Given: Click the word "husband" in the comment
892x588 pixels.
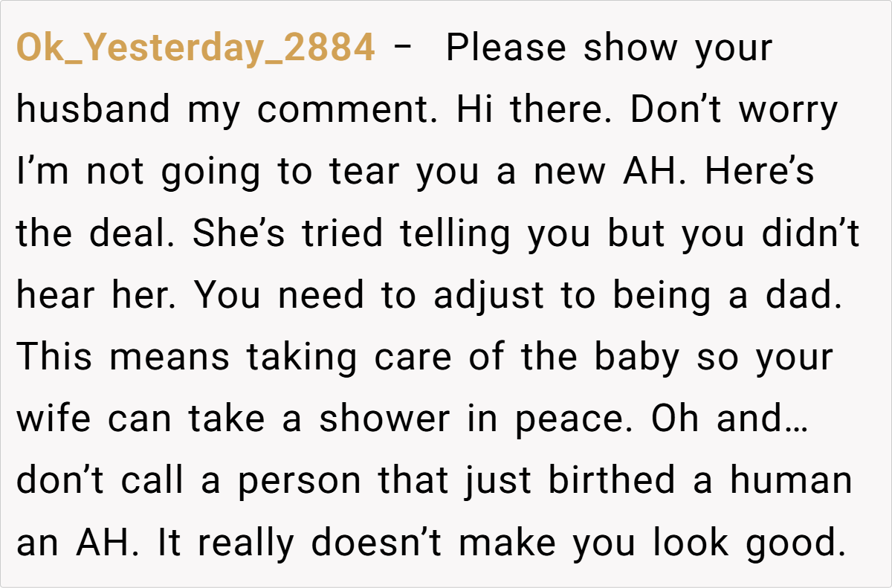Looking at the screenshot, I should click(x=93, y=111).
